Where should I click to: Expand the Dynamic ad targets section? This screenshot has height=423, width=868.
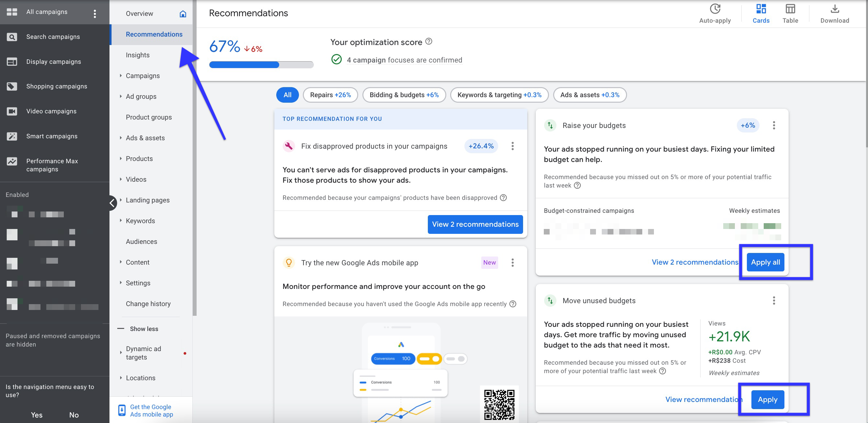pyautogui.click(x=120, y=353)
